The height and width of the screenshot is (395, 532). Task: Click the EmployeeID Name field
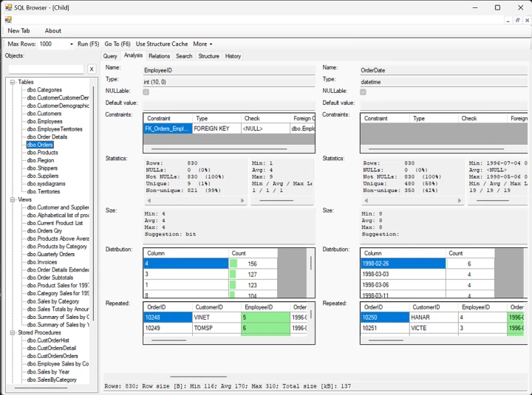229,70
